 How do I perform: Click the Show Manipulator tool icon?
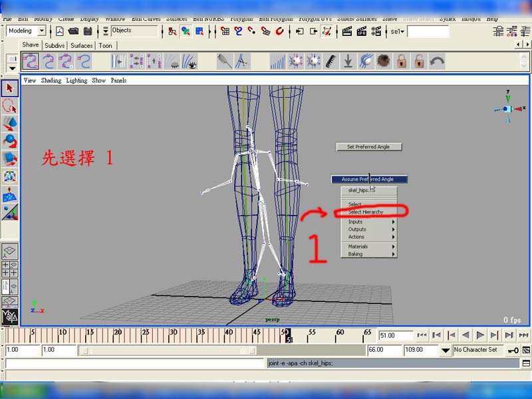(9, 211)
